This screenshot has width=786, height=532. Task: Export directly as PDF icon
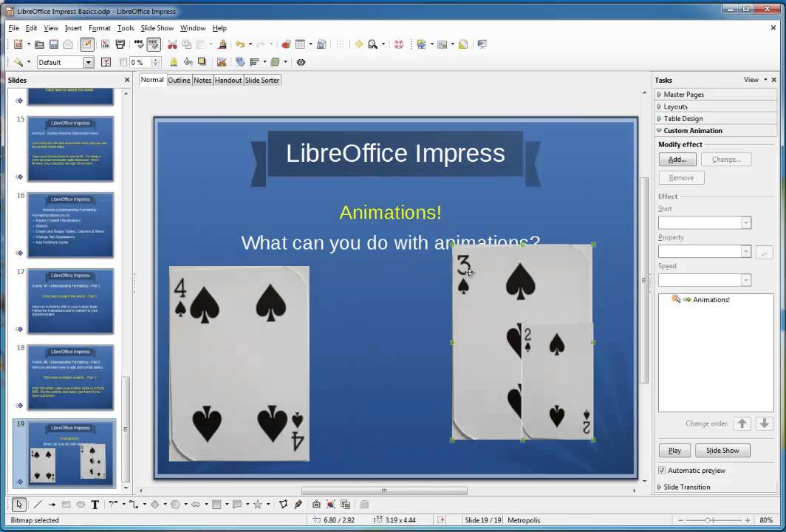105,44
